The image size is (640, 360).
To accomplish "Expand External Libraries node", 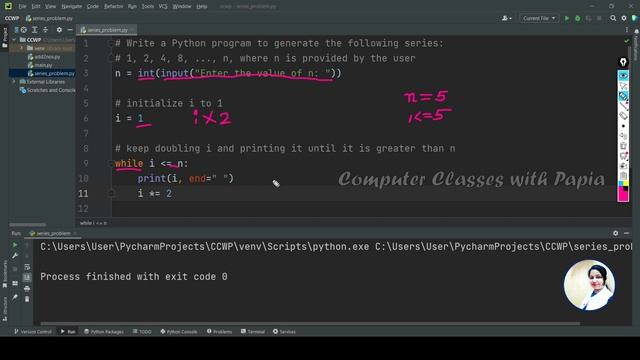I will (x=14, y=82).
